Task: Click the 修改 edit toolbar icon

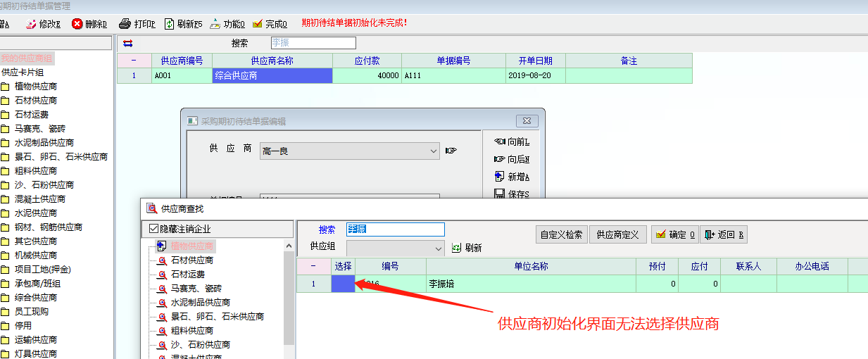Action: (32, 24)
